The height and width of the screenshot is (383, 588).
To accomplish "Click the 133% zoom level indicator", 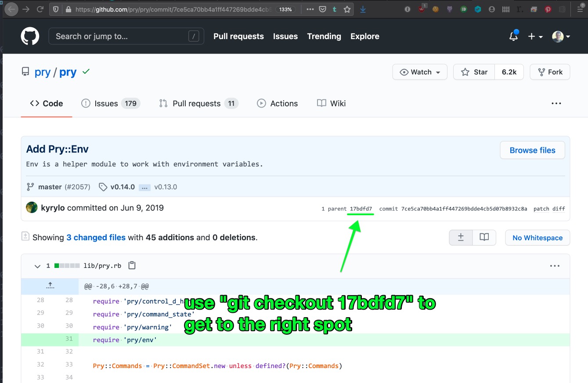I will click(285, 9).
